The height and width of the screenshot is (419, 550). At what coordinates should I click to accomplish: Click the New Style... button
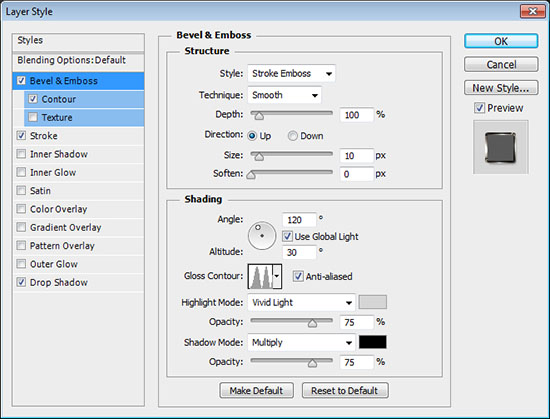point(501,88)
